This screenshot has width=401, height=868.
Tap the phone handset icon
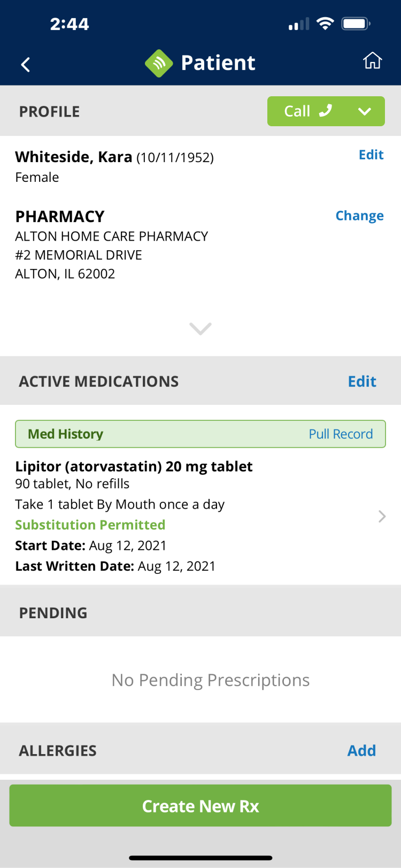click(x=325, y=111)
